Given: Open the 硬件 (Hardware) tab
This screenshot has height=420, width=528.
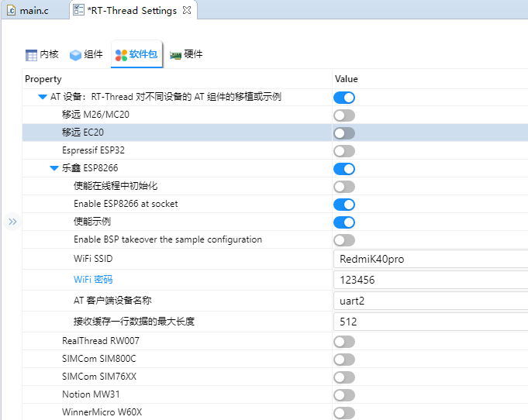Looking at the screenshot, I should click(186, 54).
